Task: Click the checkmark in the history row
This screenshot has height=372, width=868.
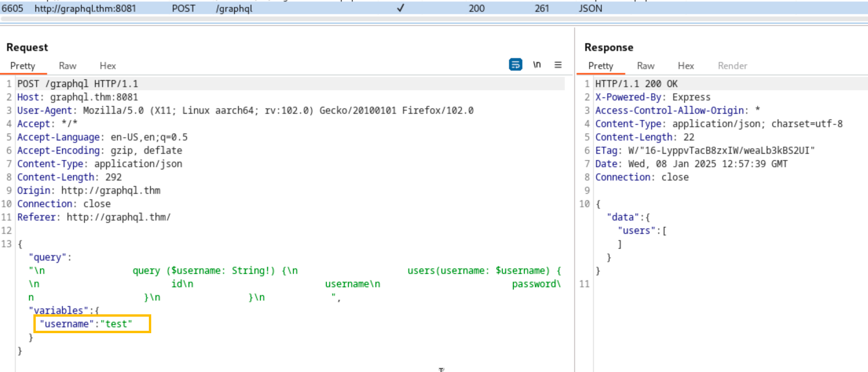Action: [x=400, y=8]
